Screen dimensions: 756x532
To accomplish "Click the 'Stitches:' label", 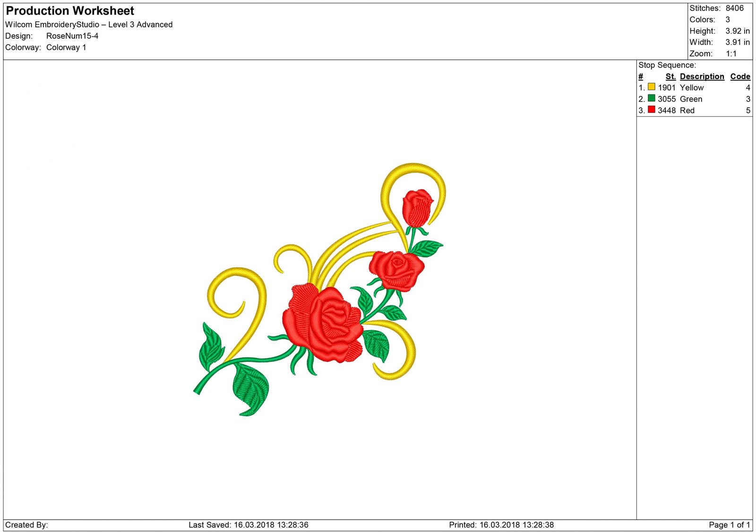I will pyautogui.click(x=705, y=8).
